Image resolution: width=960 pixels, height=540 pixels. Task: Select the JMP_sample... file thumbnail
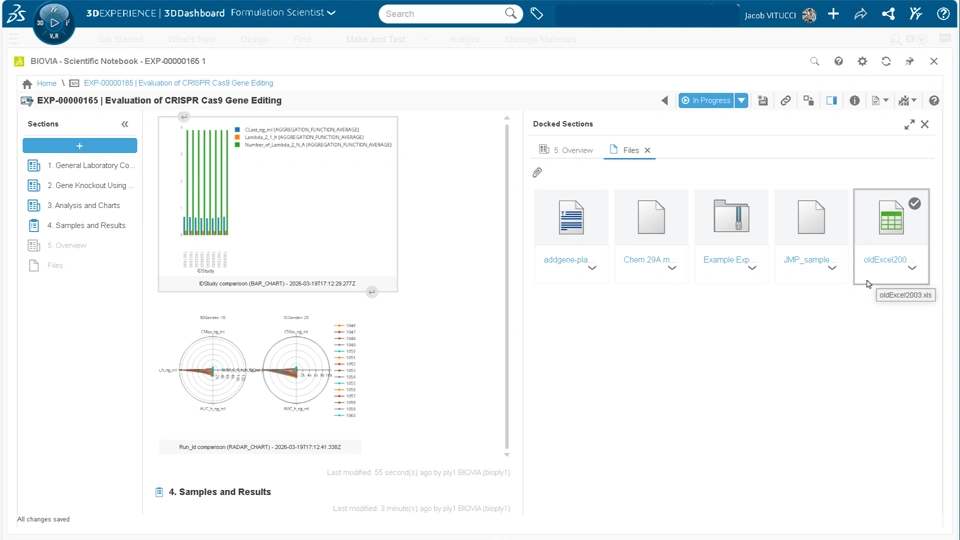[811, 217]
